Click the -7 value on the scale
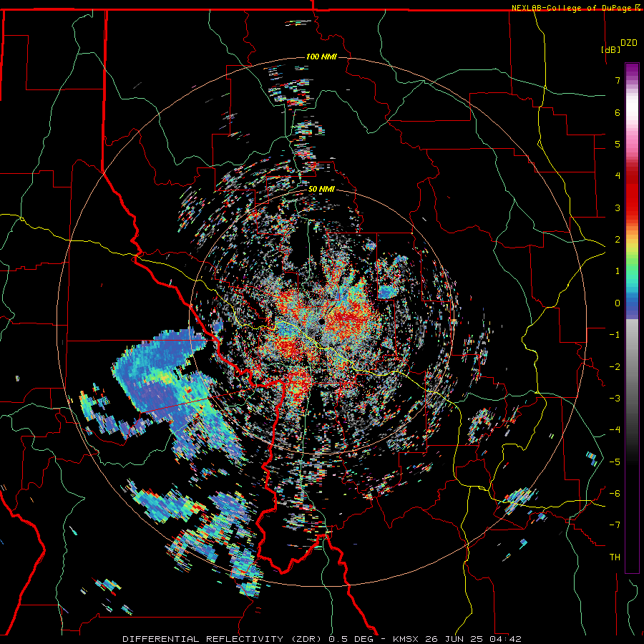This screenshot has width=644, height=644. [x=615, y=525]
